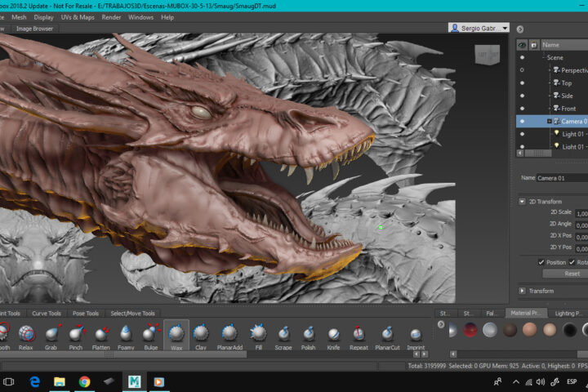The height and width of the screenshot is (392, 588).
Task: Select the Relax sculpt tool
Action: coord(26,336)
